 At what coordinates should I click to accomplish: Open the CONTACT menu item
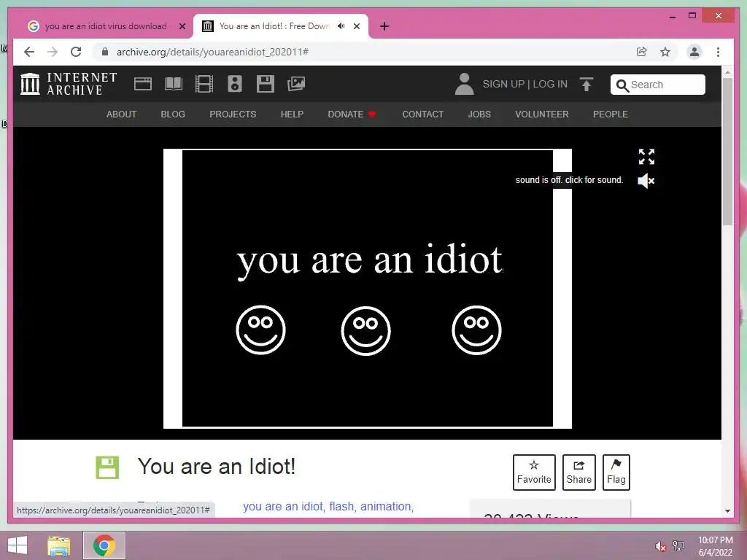422,114
